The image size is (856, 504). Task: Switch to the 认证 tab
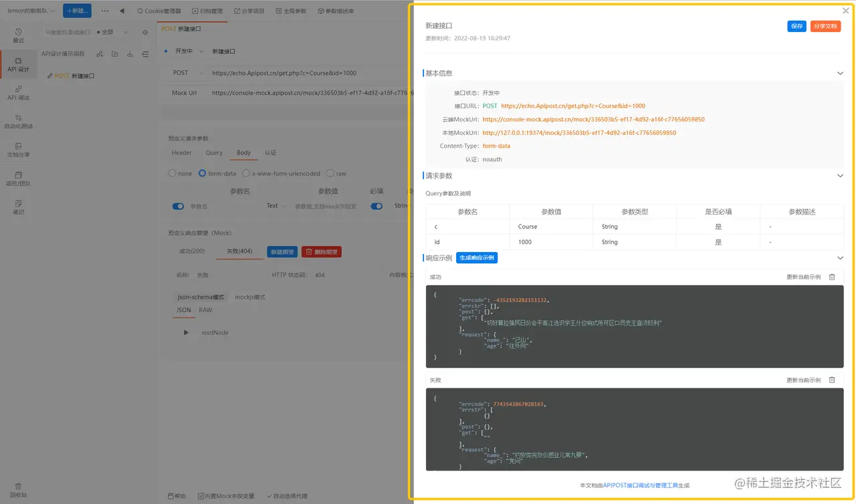270,153
